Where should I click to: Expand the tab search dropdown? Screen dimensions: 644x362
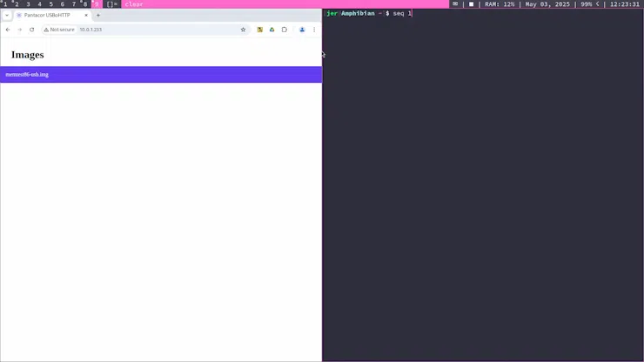pyautogui.click(x=7, y=15)
